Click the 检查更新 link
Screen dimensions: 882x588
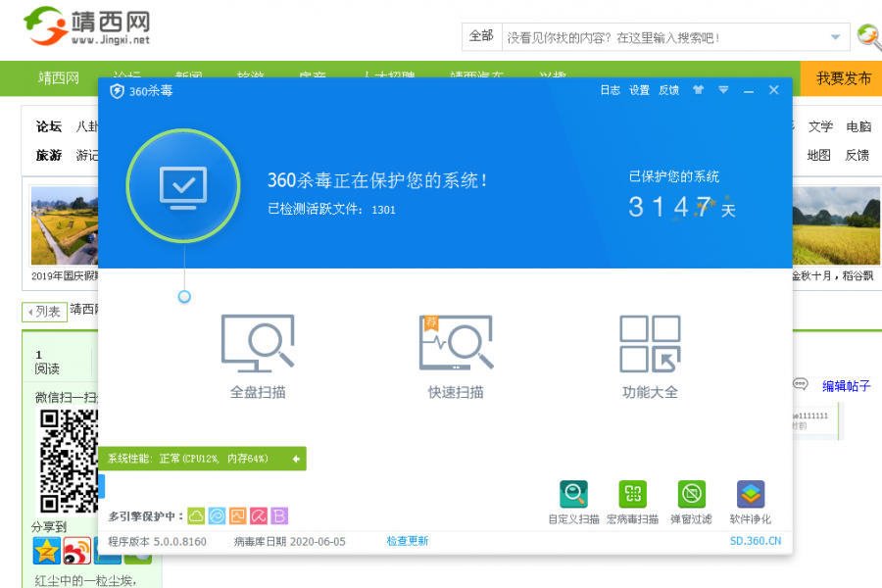tap(408, 541)
